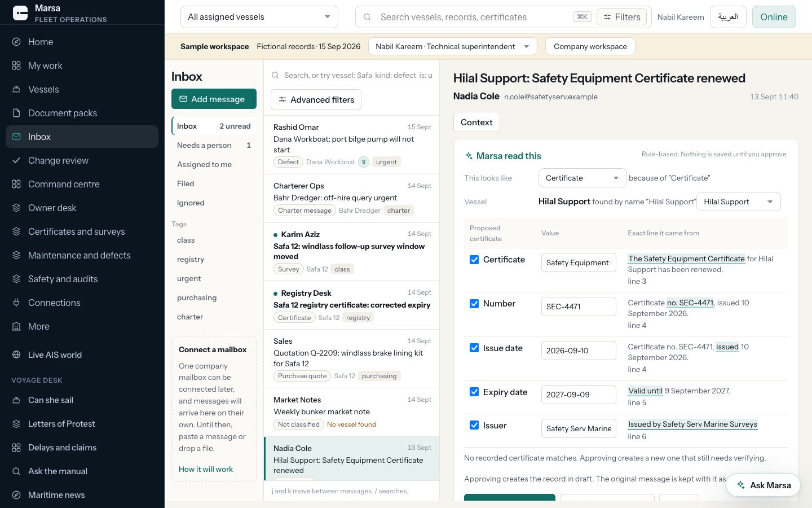This screenshot has height=508, width=812.
Task: Click Ask the manual search icon
Action: coord(16,471)
